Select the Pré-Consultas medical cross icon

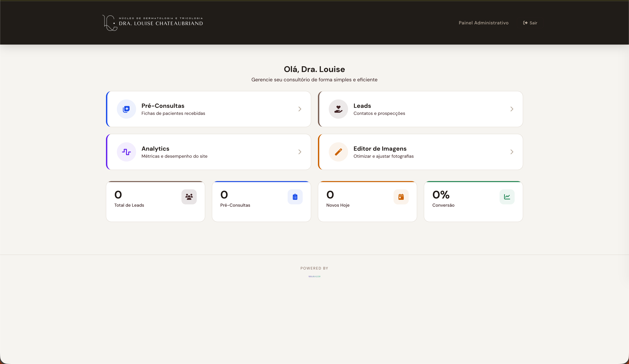(x=126, y=109)
